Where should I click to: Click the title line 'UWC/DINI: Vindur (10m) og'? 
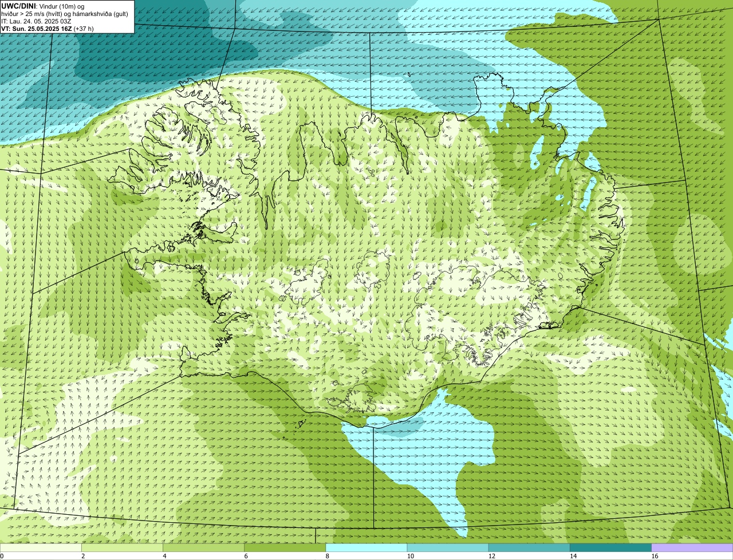click(43, 6)
